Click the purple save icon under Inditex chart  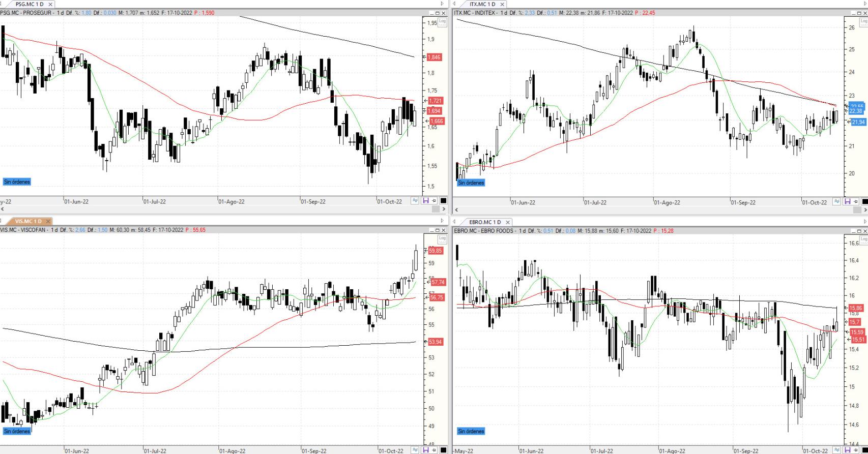tap(847, 202)
